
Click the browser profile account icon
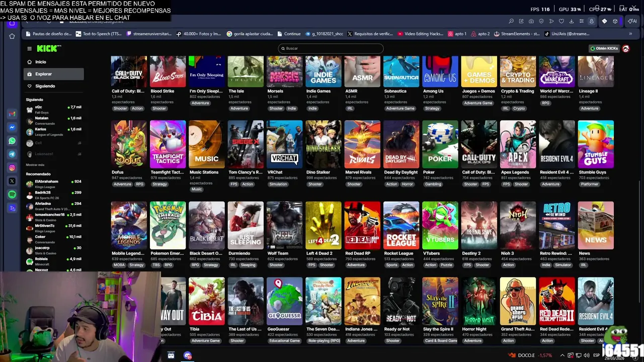point(592,21)
